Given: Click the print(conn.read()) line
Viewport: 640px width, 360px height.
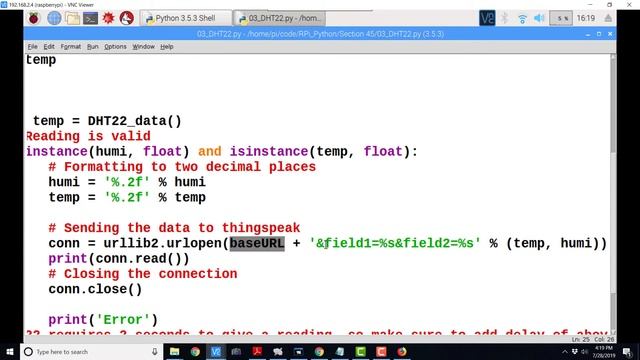Looking at the screenshot, I should pyautogui.click(x=119, y=259).
